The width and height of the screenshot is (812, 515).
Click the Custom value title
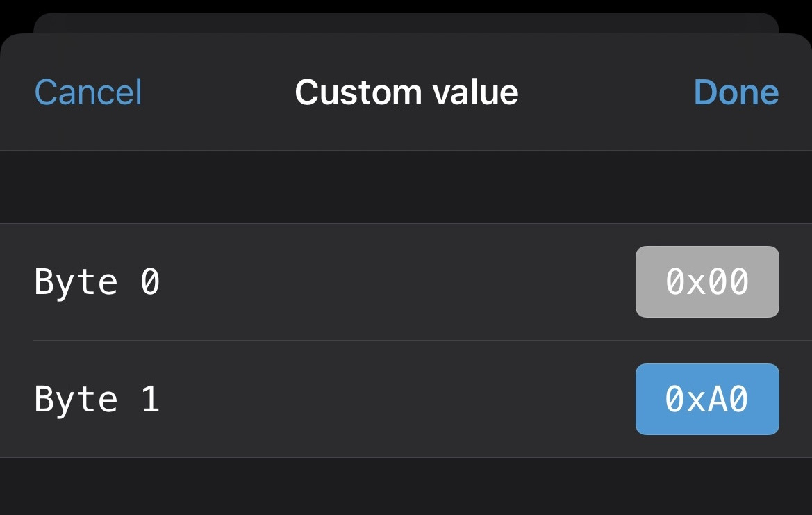tap(406, 92)
